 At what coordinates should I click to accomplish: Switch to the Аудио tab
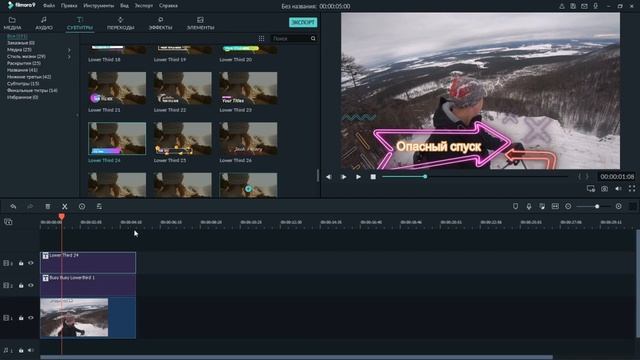[44, 24]
